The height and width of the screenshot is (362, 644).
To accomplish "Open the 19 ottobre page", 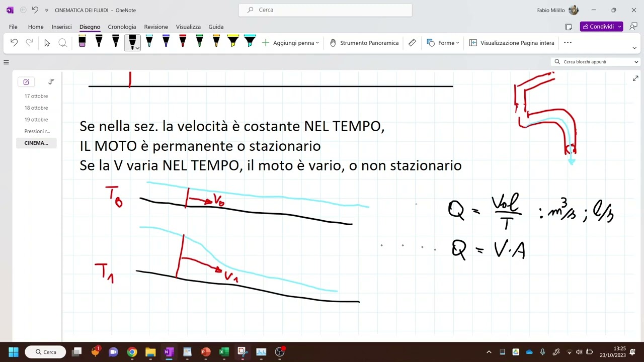I will [x=36, y=120].
